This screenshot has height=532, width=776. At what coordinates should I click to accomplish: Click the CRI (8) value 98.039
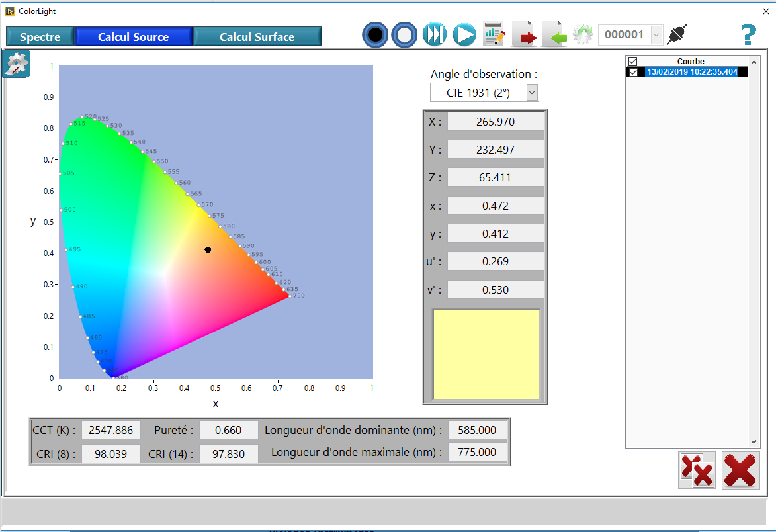[111, 454]
